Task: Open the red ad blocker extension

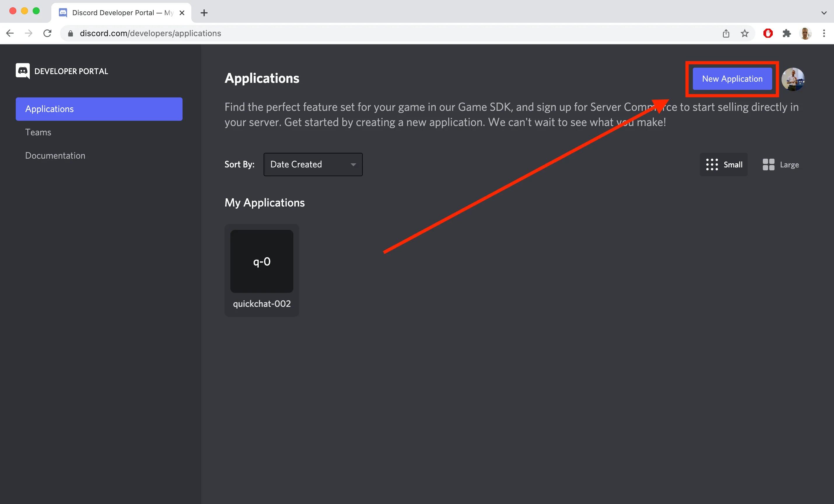Action: pyautogui.click(x=768, y=33)
